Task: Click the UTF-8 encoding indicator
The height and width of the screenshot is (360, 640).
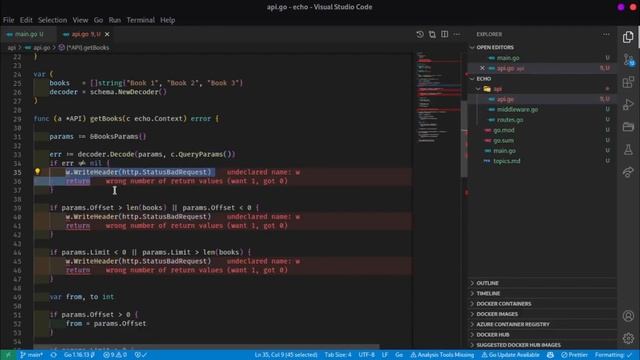Action: click(x=366, y=355)
